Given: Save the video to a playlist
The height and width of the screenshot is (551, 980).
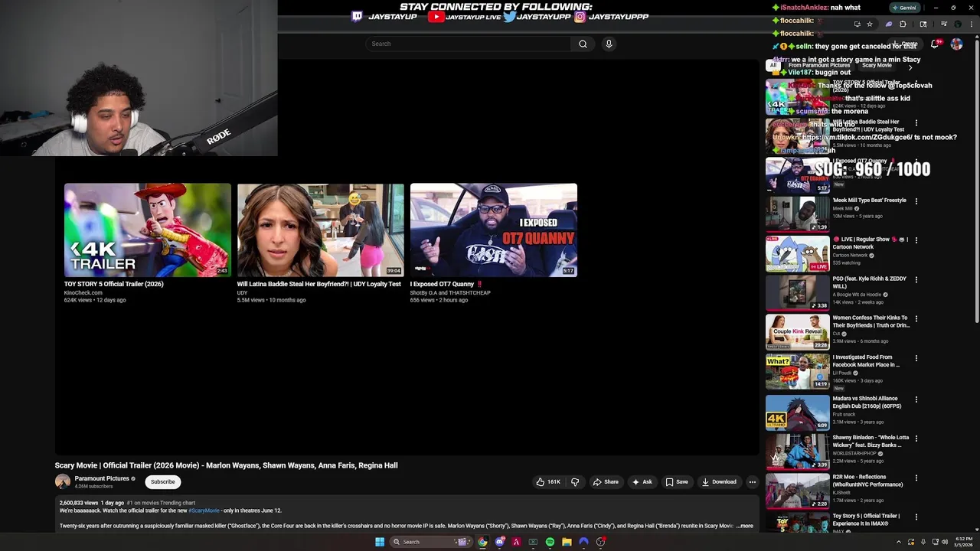Looking at the screenshot, I should 677,482.
